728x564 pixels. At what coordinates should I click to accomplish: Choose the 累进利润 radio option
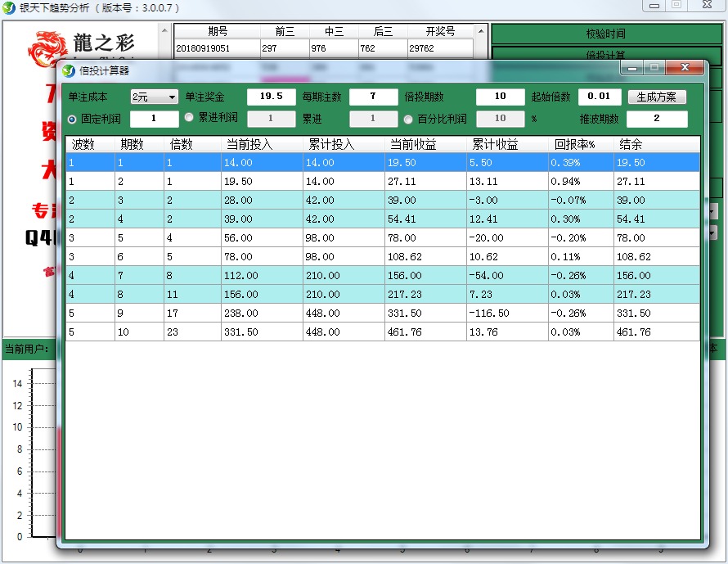pos(189,118)
